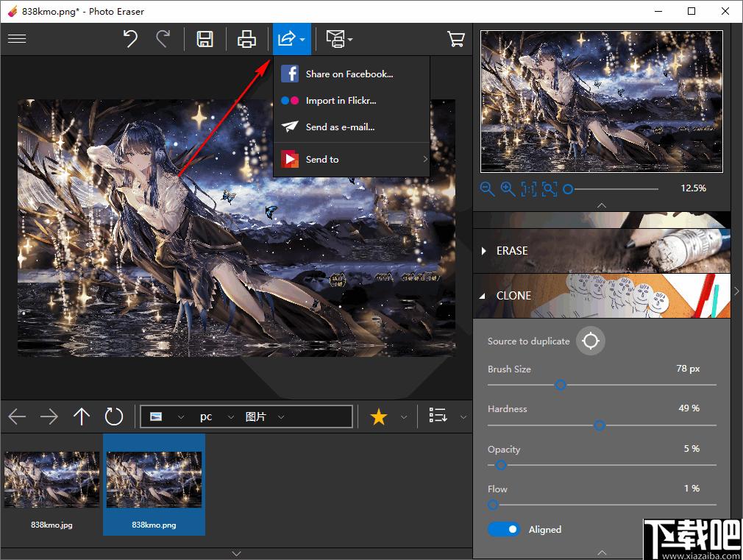Select the 838kmo.jpg thumbnail
This screenshot has width=743, height=560.
(x=51, y=485)
